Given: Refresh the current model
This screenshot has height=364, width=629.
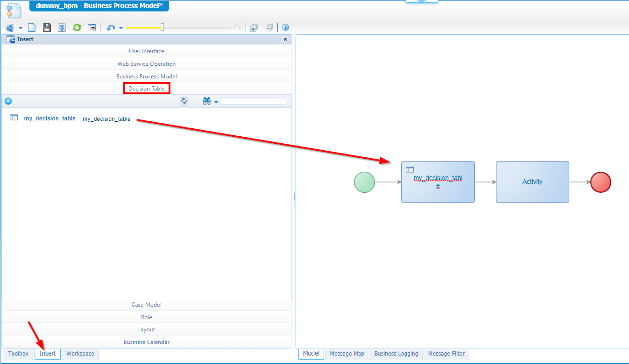Looking at the screenshot, I should [77, 28].
